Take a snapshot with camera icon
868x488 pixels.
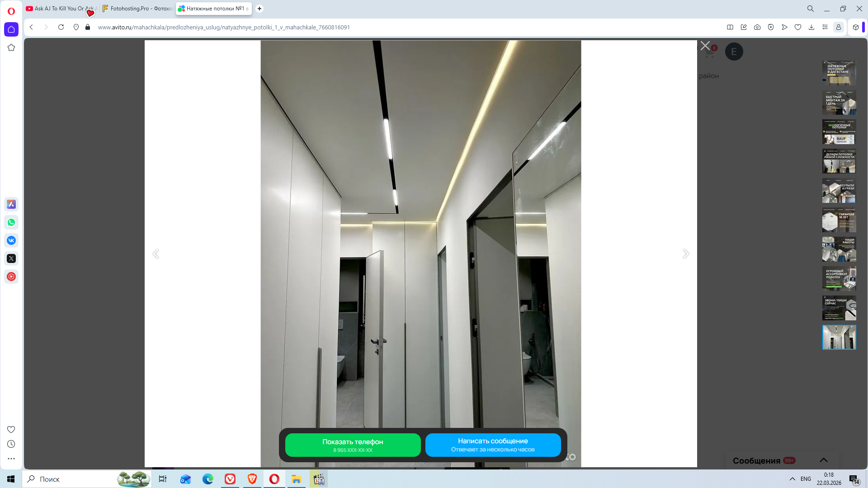[x=757, y=27]
